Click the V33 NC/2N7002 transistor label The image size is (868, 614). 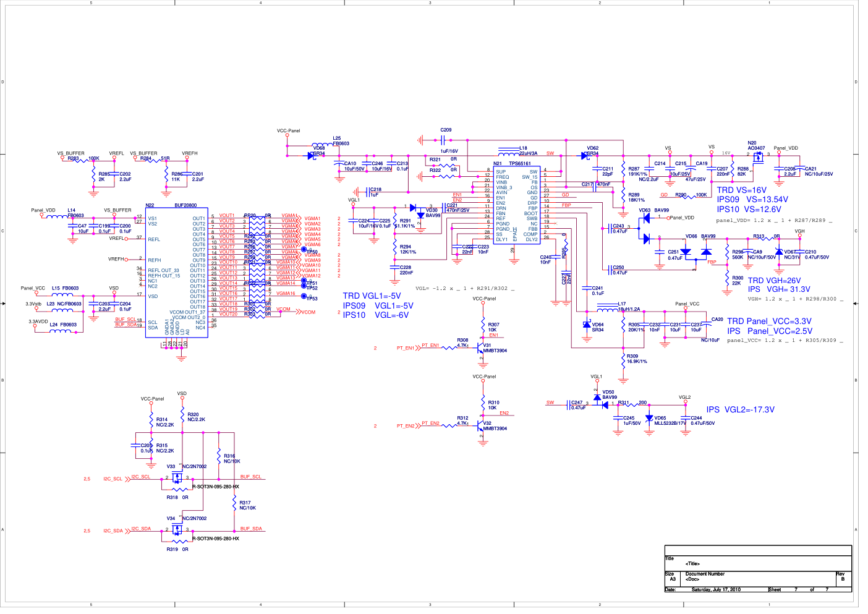click(187, 467)
